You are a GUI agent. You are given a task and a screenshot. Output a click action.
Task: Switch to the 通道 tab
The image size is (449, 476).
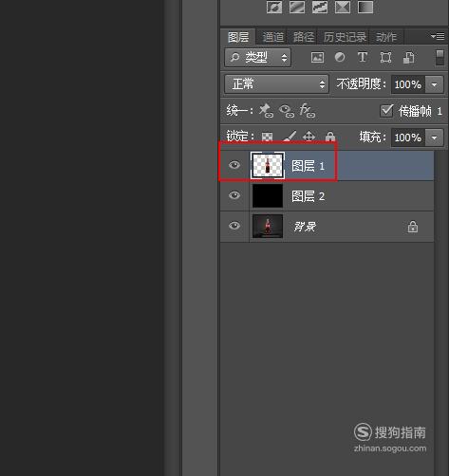[273, 37]
